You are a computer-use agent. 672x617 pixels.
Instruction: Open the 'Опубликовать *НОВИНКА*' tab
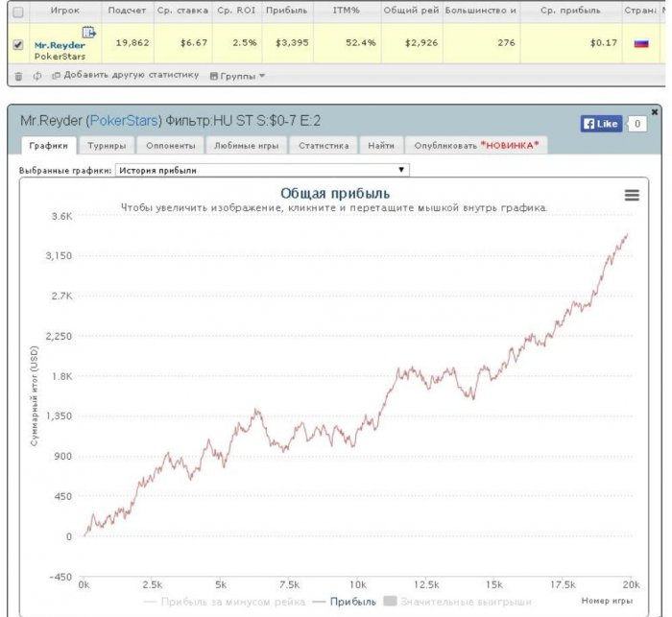coord(476,146)
